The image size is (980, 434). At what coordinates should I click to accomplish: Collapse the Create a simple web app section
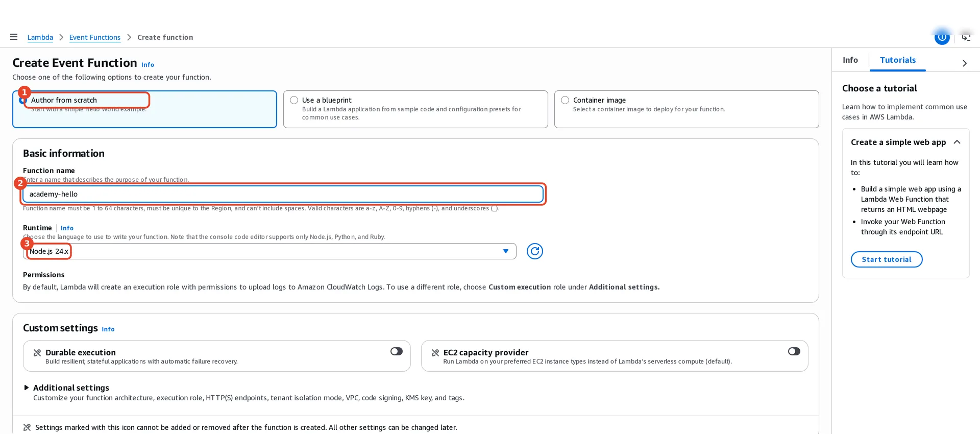click(957, 142)
